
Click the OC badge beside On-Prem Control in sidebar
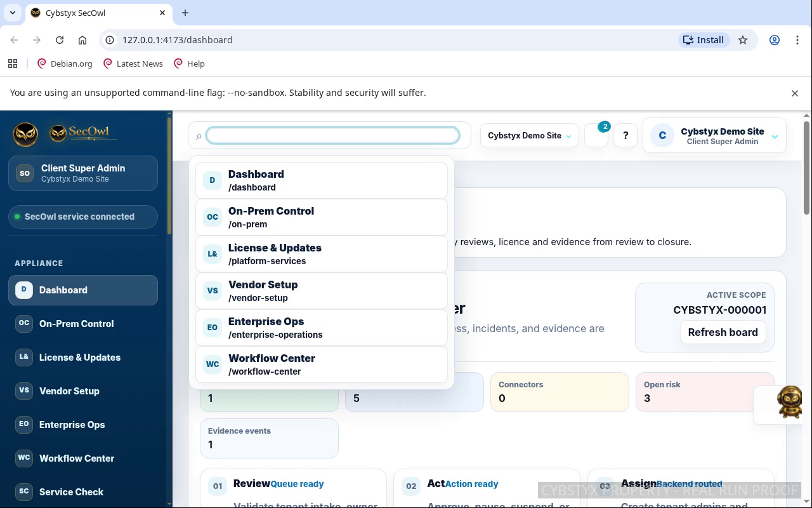pos(24,323)
